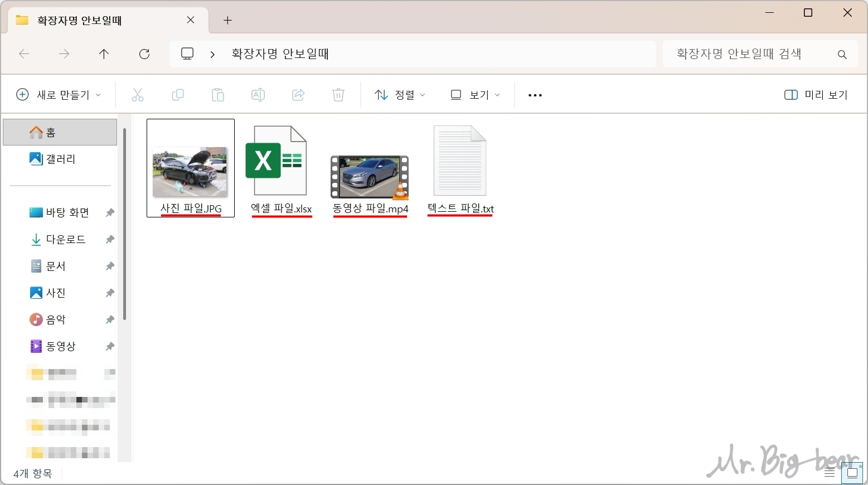
Task: Switch to large thumbnails view in status bar
Action: (852, 473)
